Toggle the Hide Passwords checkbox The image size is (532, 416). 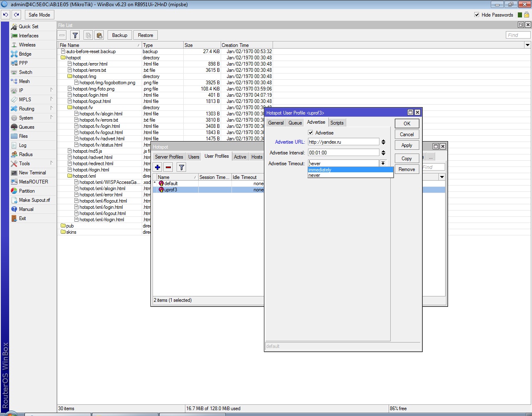coord(477,15)
